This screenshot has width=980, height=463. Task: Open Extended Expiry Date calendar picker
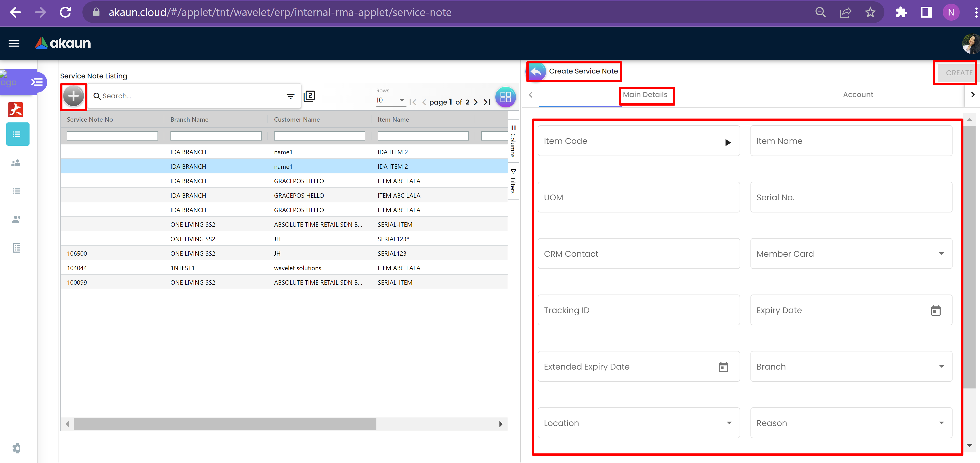pos(723,367)
